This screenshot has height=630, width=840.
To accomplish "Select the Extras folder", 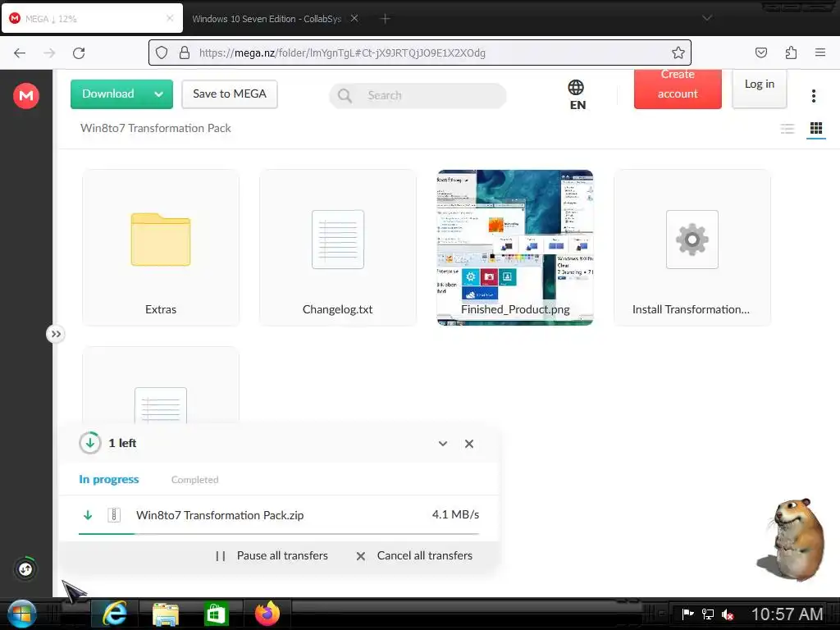I will 161,248.
